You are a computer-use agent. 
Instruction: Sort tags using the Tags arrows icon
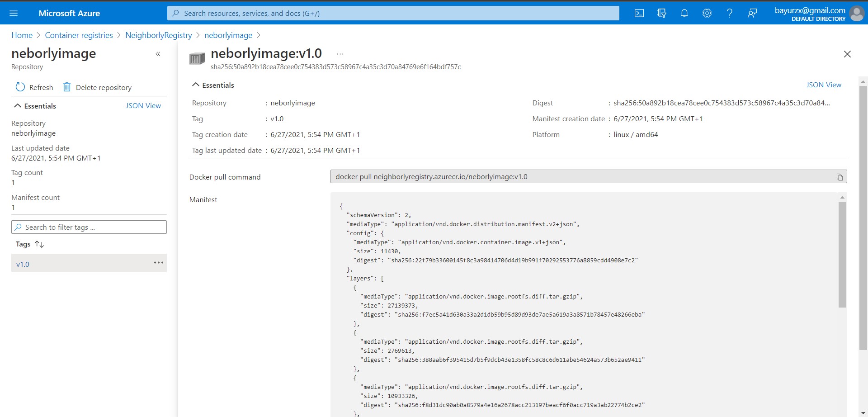39,244
